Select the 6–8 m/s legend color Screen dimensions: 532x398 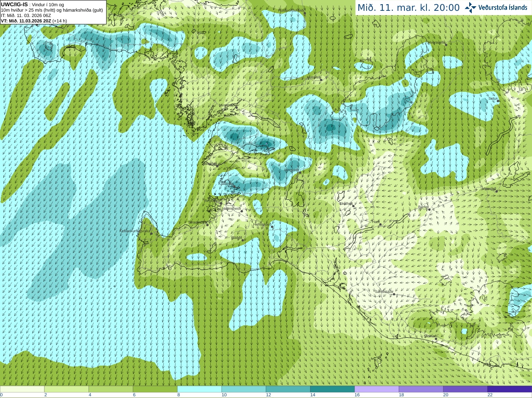coord(155,389)
